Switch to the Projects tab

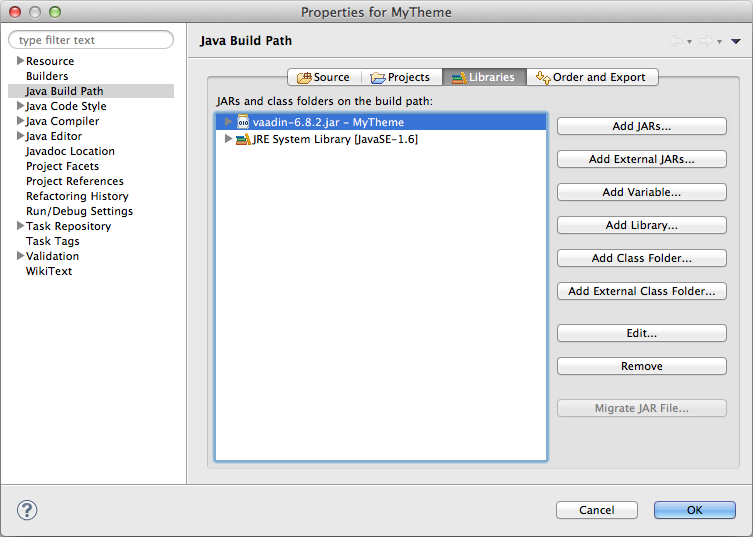pyautogui.click(x=400, y=77)
